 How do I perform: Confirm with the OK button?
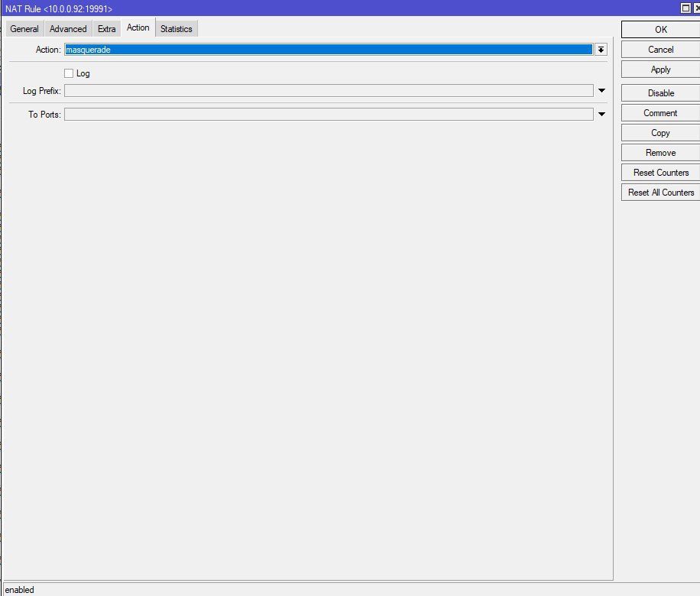pos(661,30)
